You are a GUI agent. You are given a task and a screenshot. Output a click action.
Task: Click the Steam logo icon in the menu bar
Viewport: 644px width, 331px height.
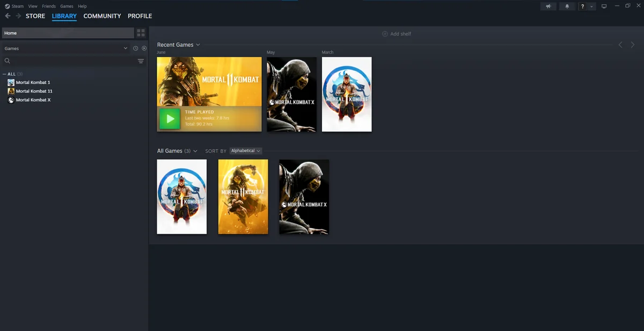point(7,6)
